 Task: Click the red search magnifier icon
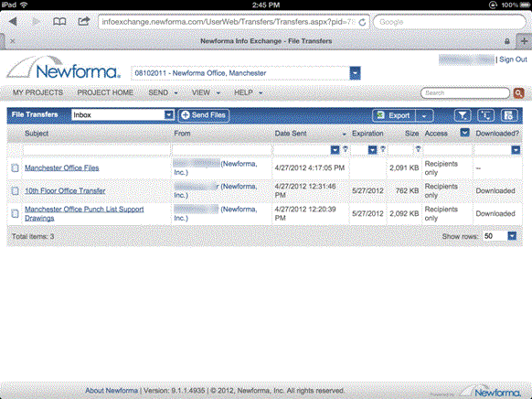point(518,92)
